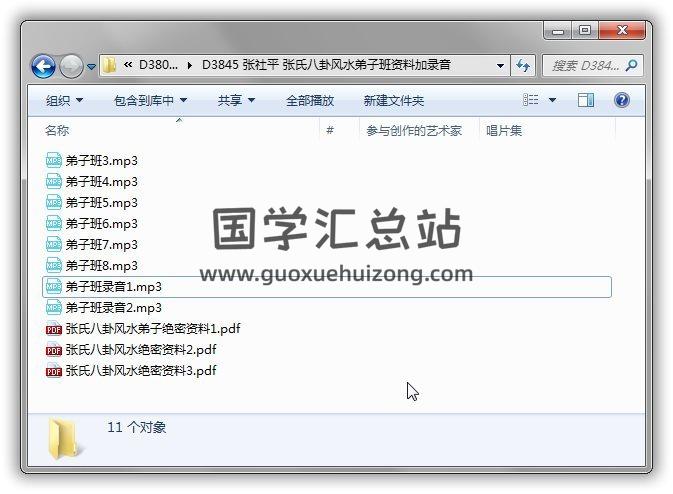
Task: Open the address bar history dropdown
Action: (501, 66)
